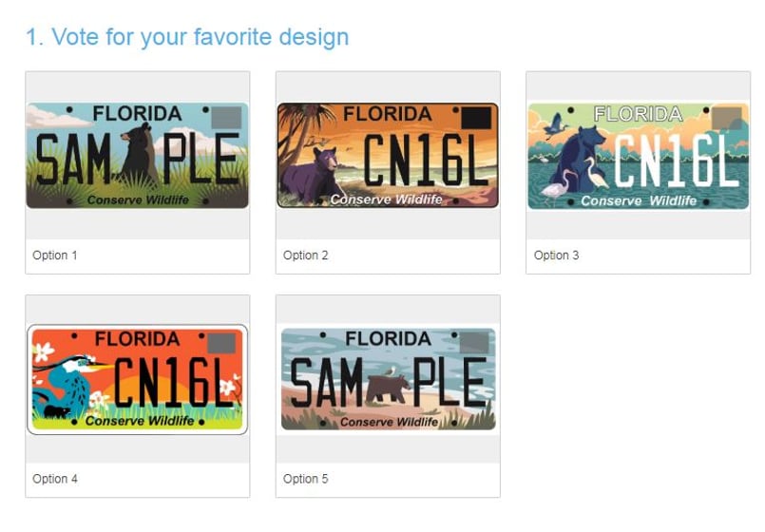Click the gray sticker square on the Option 1 plate
The image size is (765, 532).
[227, 118]
